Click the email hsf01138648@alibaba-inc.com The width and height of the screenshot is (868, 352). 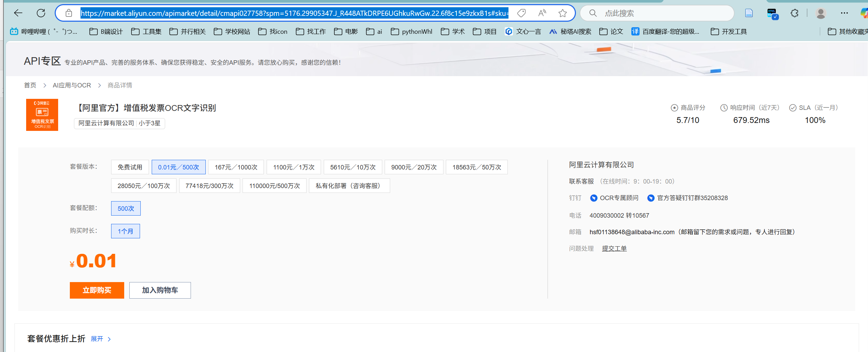click(x=632, y=232)
